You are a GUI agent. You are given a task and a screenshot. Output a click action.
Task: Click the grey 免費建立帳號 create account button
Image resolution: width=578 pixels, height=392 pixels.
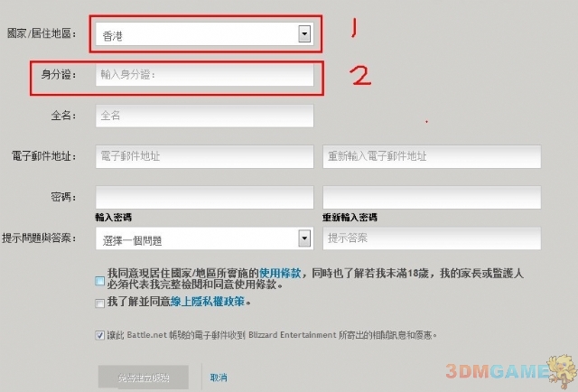coord(144,378)
